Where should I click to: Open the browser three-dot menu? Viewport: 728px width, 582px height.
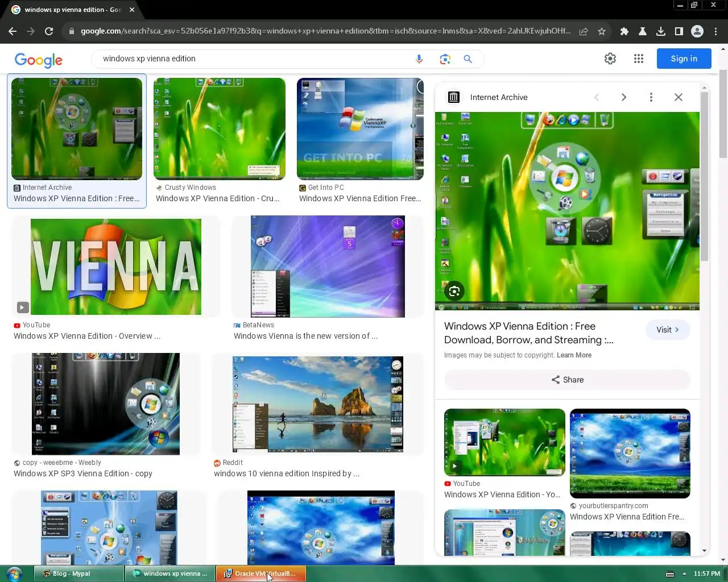[716, 31]
